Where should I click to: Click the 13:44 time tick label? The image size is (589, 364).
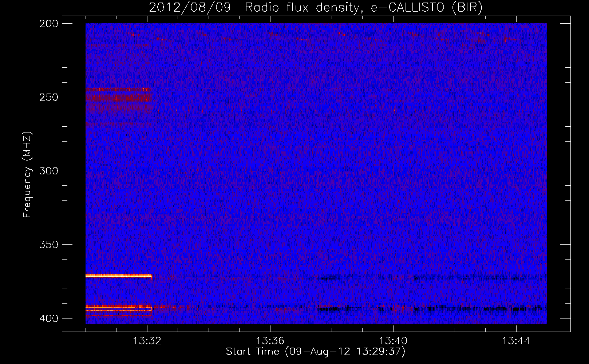click(516, 341)
